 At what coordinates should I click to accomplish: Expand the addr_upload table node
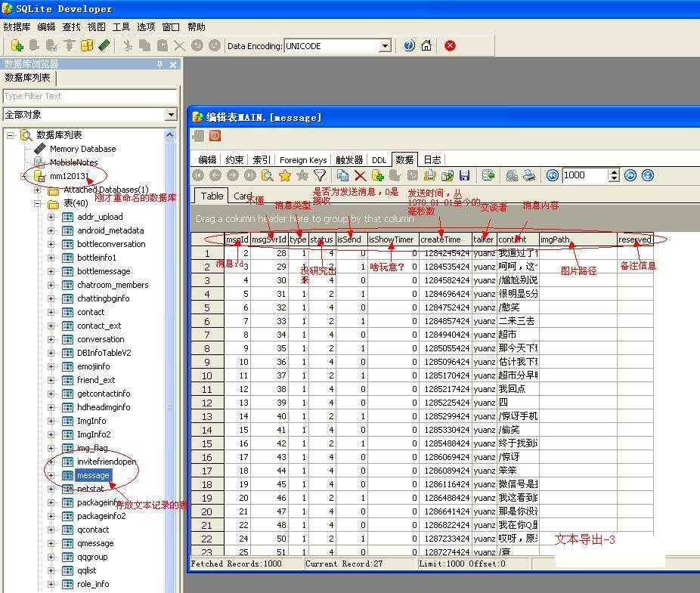click(x=51, y=217)
